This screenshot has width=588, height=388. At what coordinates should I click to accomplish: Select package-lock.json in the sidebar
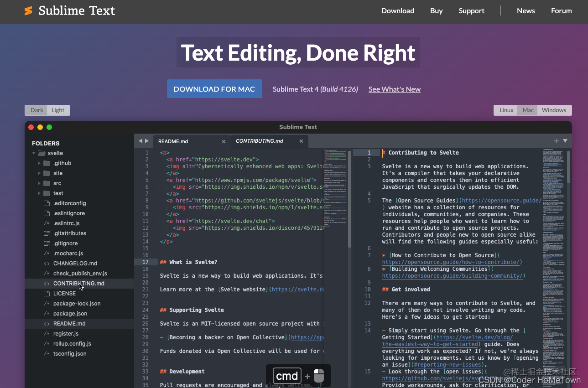79,304
